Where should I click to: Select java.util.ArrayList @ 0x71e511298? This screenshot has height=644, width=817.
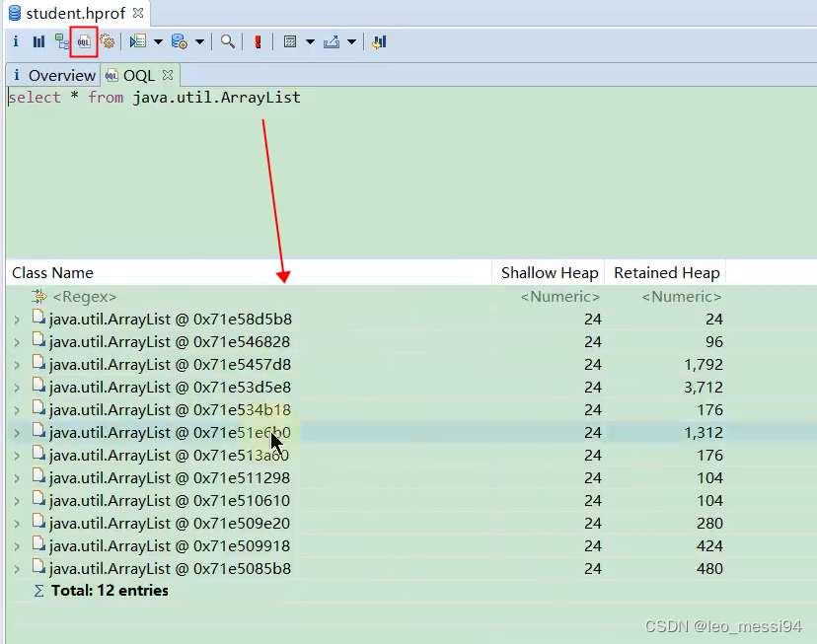tap(170, 478)
